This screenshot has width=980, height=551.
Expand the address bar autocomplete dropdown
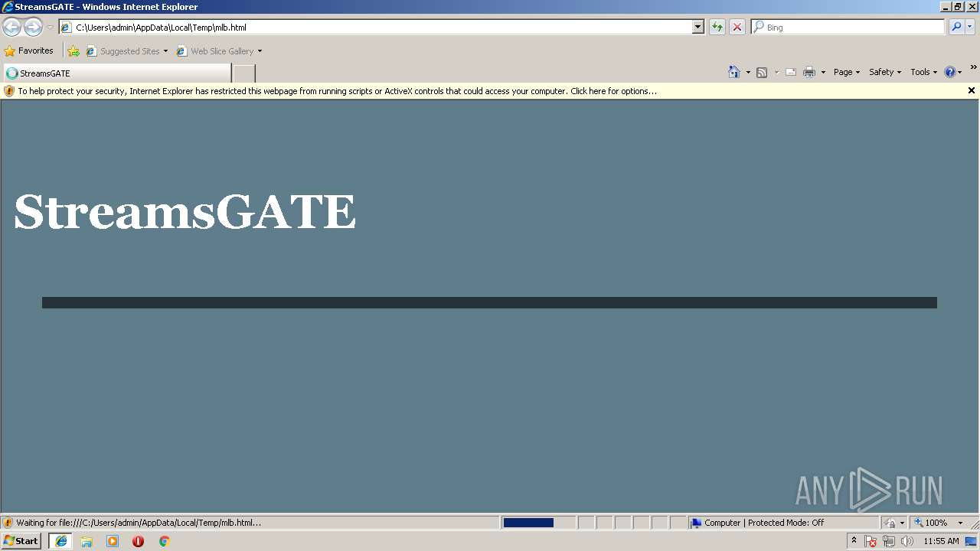coord(698,28)
